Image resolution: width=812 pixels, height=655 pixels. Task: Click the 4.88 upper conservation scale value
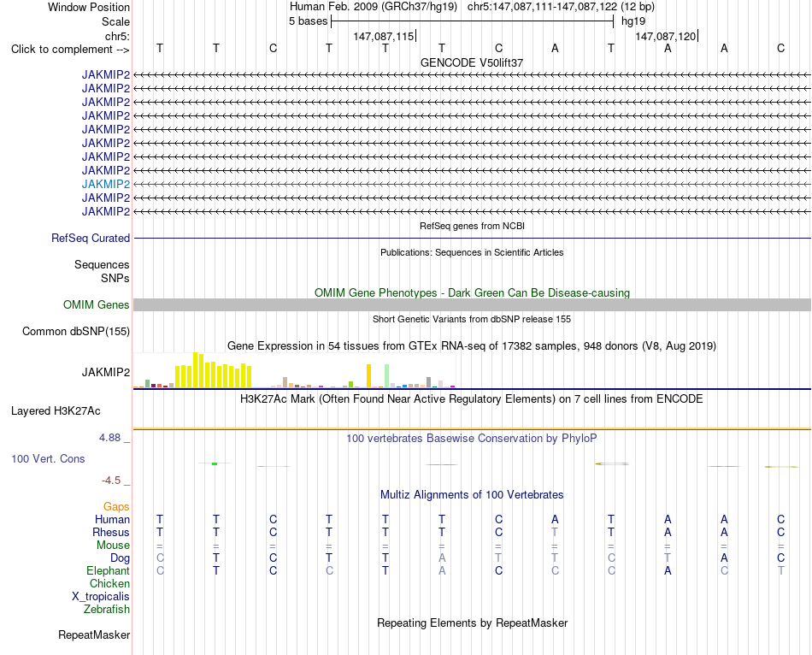[109, 438]
